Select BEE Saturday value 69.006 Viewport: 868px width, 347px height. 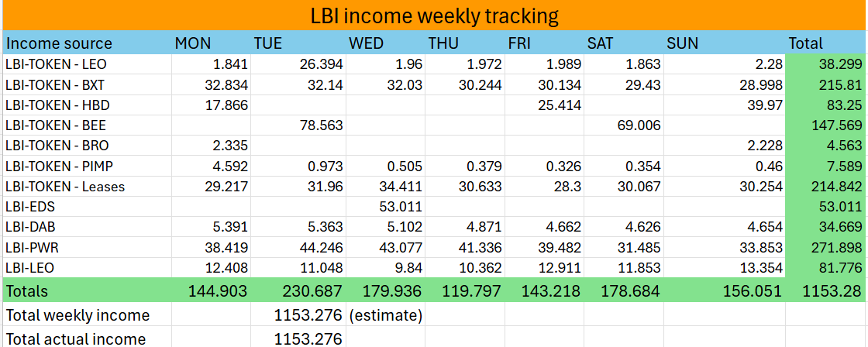tap(624, 125)
